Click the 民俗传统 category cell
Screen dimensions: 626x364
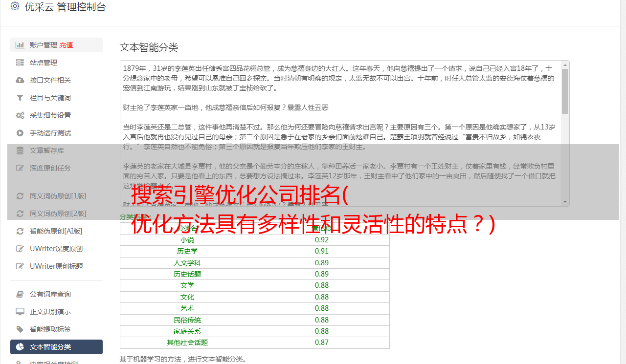pos(187,320)
